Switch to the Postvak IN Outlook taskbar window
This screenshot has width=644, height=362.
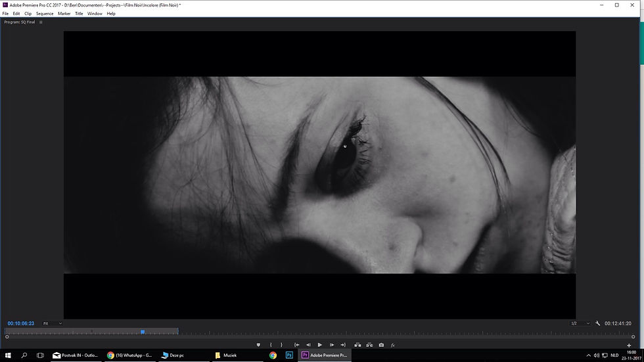76,355
